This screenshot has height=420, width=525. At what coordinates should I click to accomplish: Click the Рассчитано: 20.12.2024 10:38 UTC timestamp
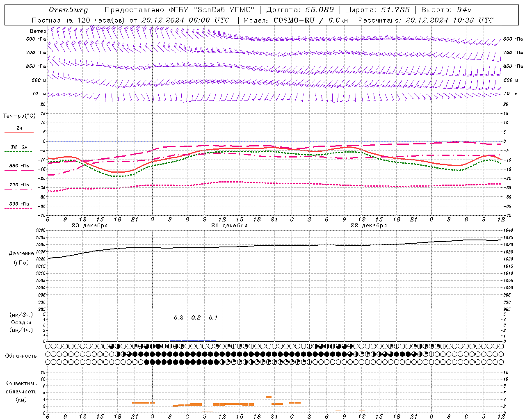(426, 20)
